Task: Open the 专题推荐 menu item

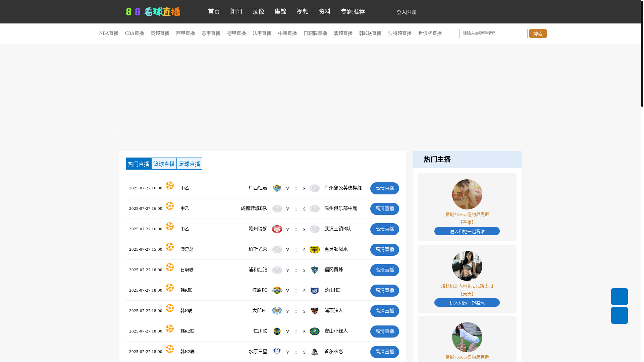Action: click(x=353, y=11)
